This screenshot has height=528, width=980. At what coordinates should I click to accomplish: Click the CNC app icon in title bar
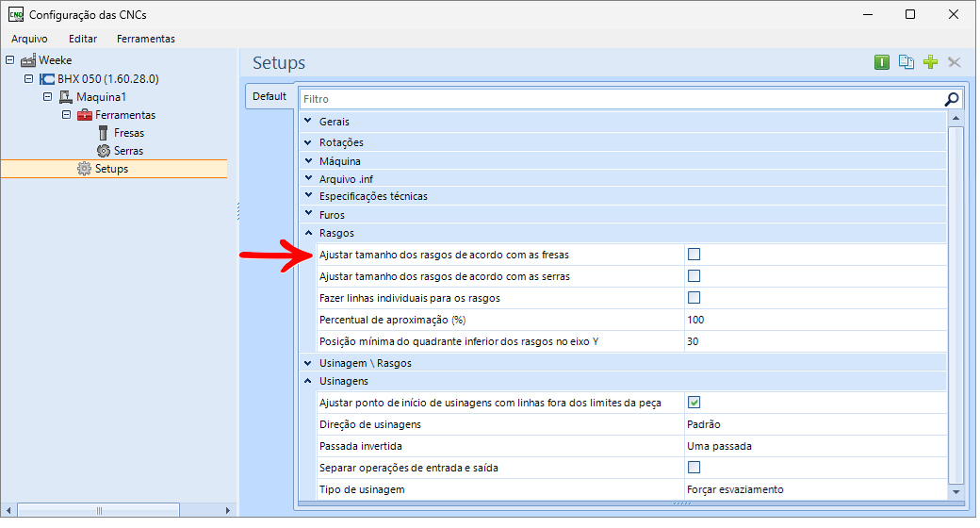[16, 14]
